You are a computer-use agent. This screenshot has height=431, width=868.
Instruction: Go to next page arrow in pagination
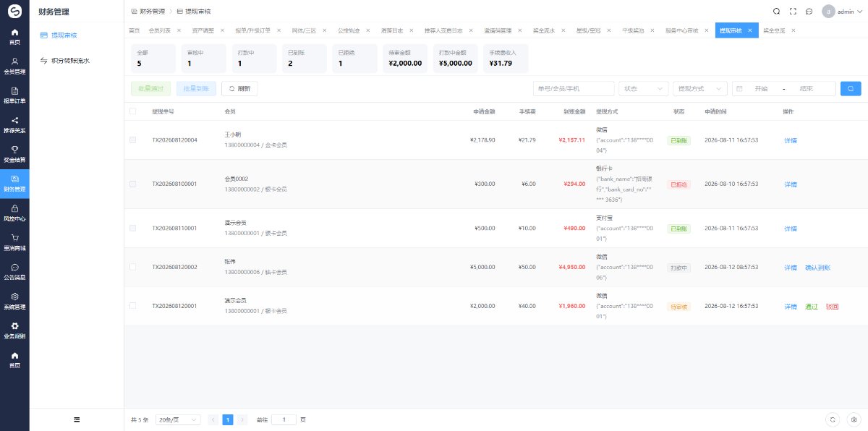[242, 419]
